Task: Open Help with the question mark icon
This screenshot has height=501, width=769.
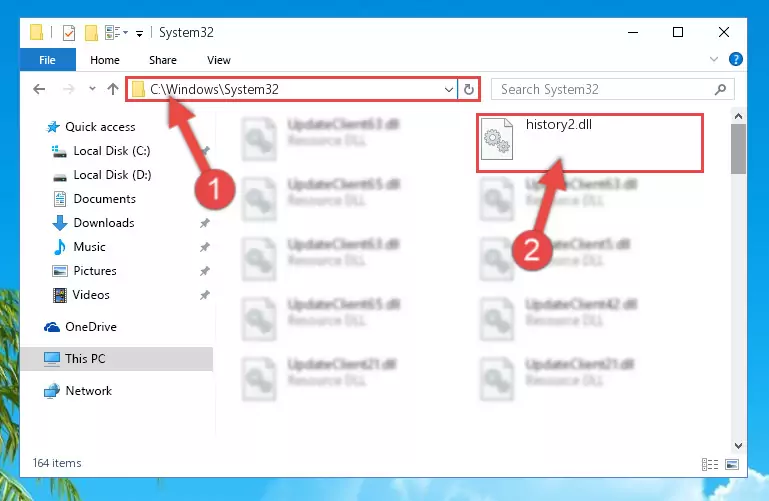Action: [x=735, y=59]
